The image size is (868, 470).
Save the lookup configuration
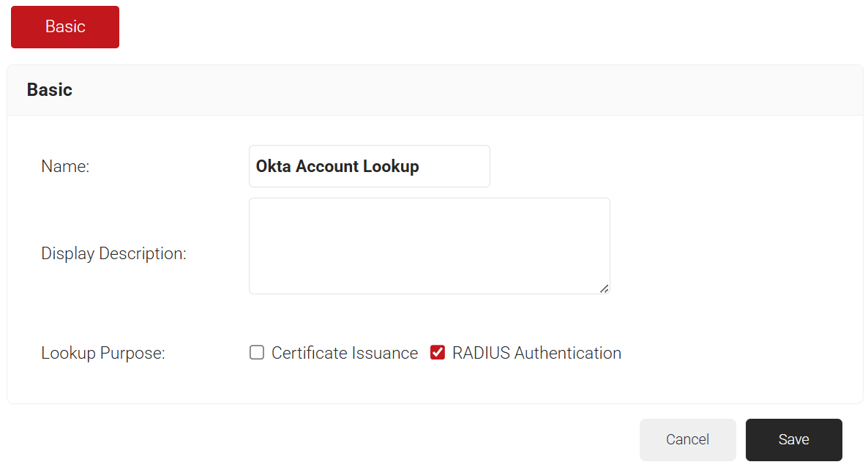pos(793,439)
